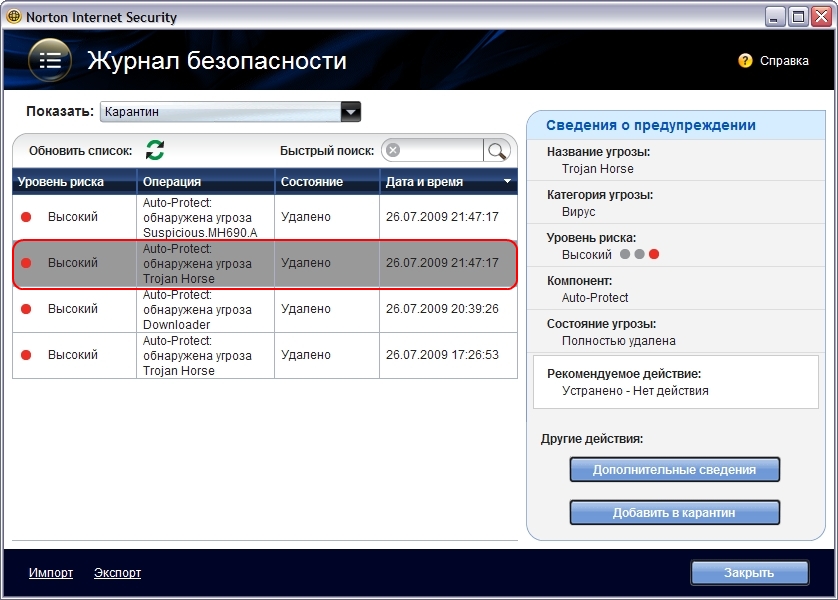
Task: Select the Suspicious.MH690.A threat entry
Action: 265,217
